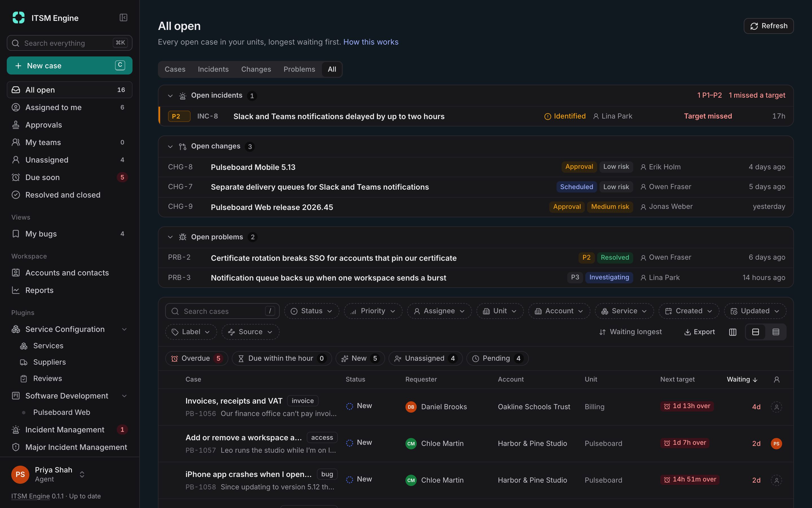The width and height of the screenshot is (812, 508).
Task: Switch to comfortable row view
Action: click(755, 332)
